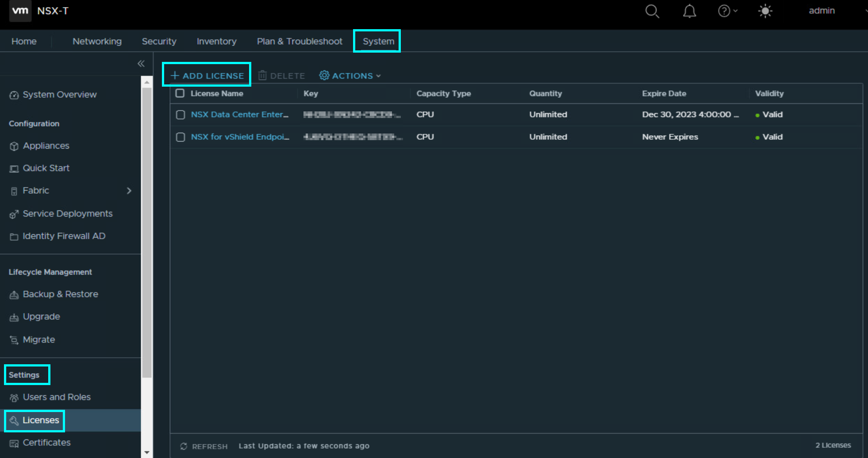
Task: Open the Inventory tab
Action: (x=216, y=41)
